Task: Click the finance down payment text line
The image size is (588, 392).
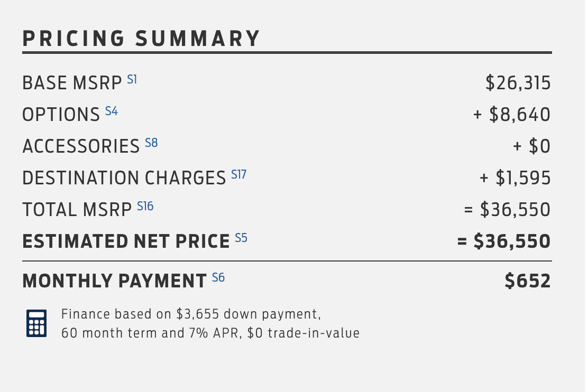Action: [x=191, y=314]
